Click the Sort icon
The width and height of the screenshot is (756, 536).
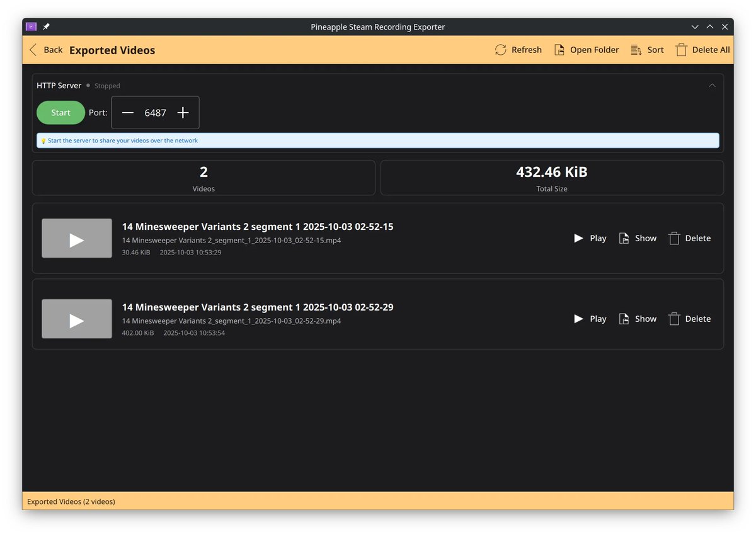coord(636,50)
